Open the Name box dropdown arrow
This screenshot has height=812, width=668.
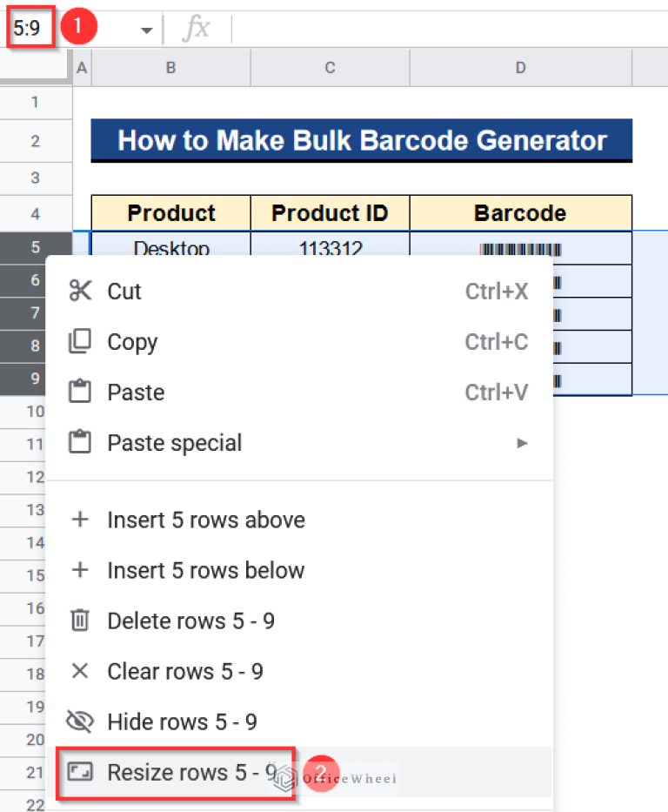pyautogui.click(x=146, y=30)
